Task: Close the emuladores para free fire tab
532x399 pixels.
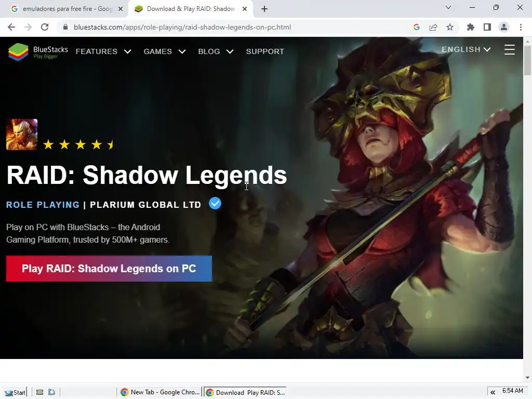Action: coord(120,9)
